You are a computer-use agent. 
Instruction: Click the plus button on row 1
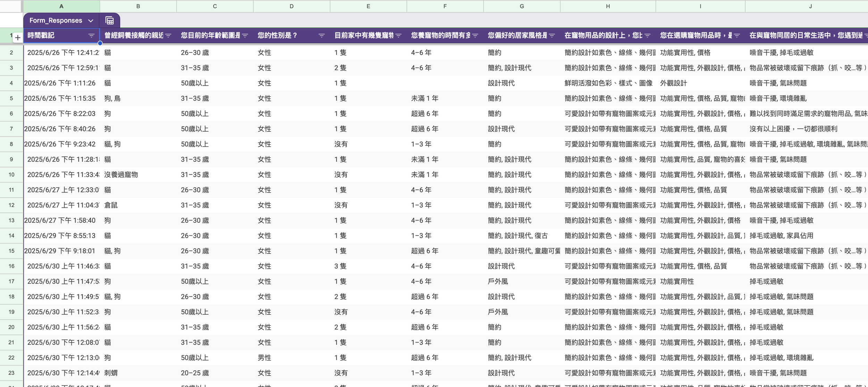point(18,38)
